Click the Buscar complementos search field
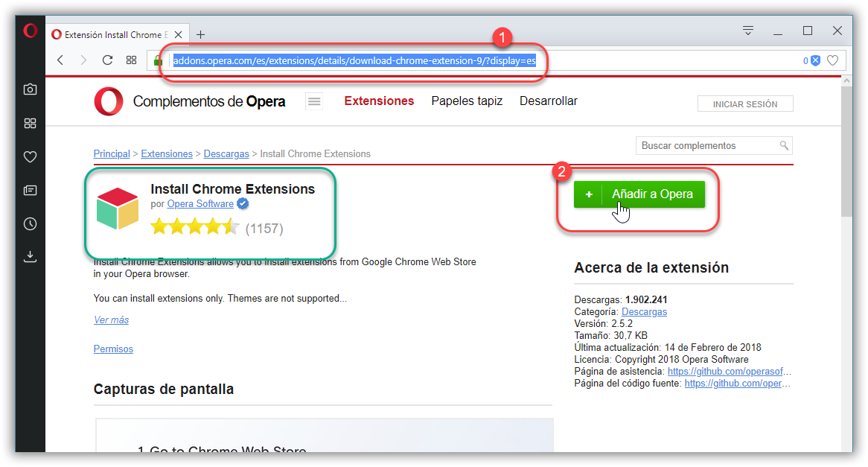Screen dimensions: 868x467 pyautogui.click(x=714, y=146)
